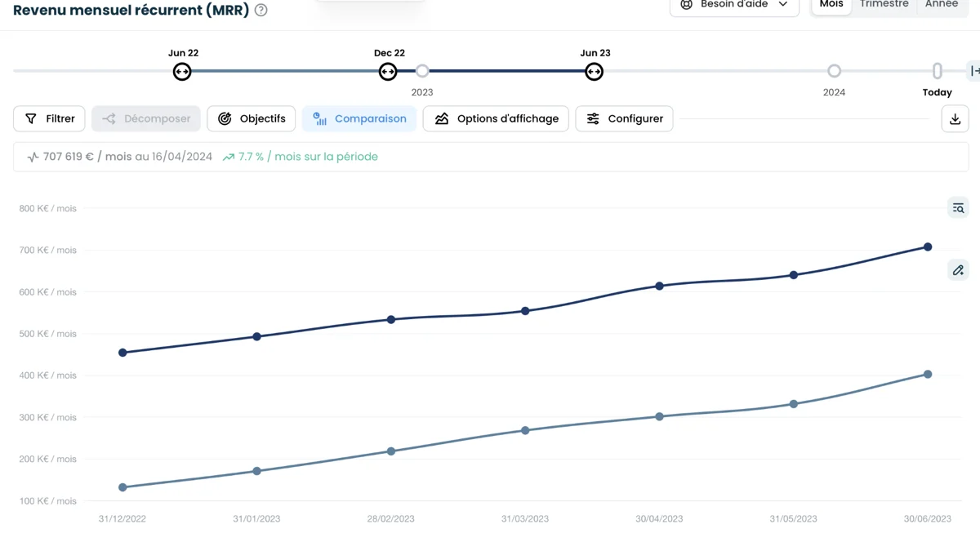980x542 pixels.
Task: Click the 30/06/2023 point on dark line
Action: point(928,247)
